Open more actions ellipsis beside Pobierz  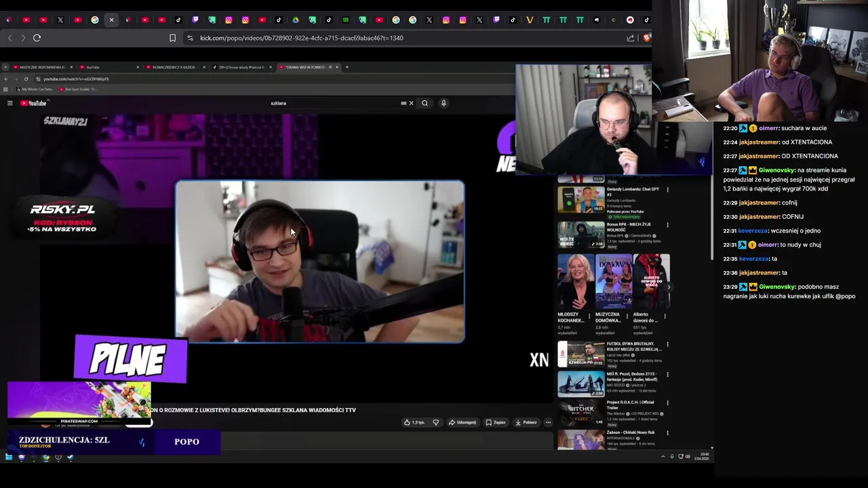(548, 422)
